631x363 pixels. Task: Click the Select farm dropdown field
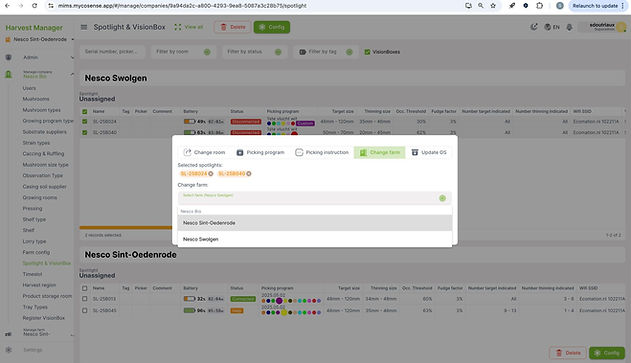314,198
